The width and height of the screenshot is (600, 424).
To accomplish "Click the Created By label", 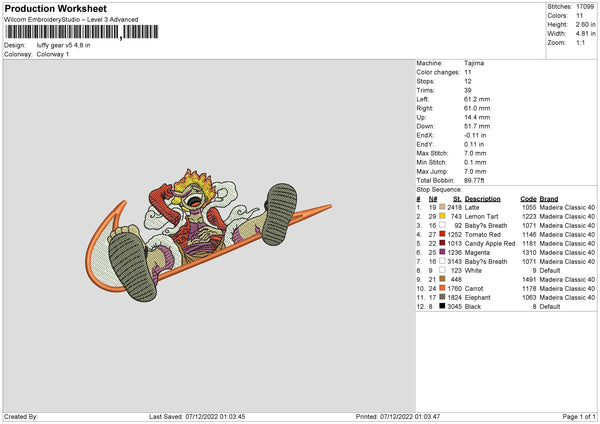I will pos(21,416).
